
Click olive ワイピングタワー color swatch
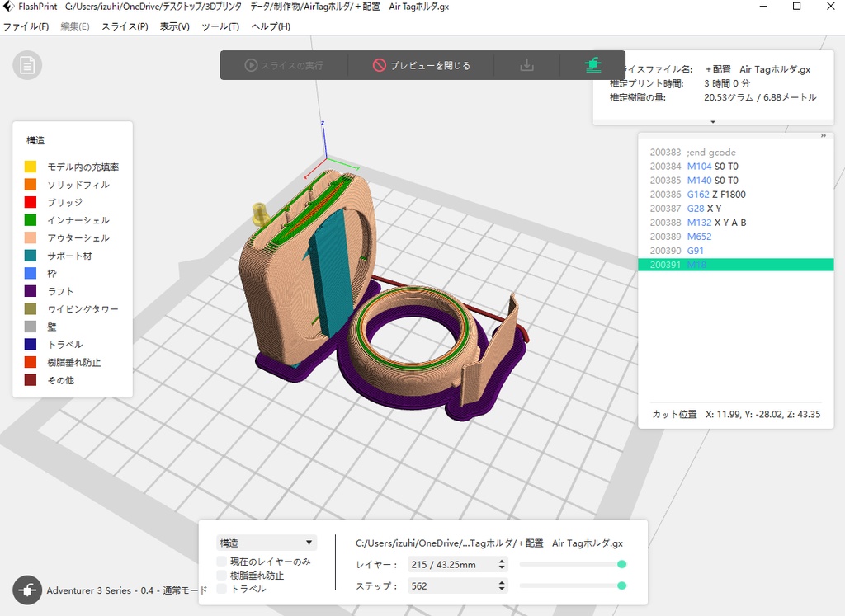point(31,308)
